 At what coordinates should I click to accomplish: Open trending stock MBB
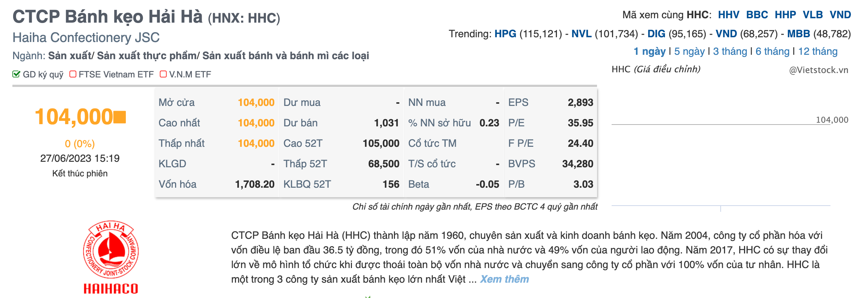pos(798,34)
